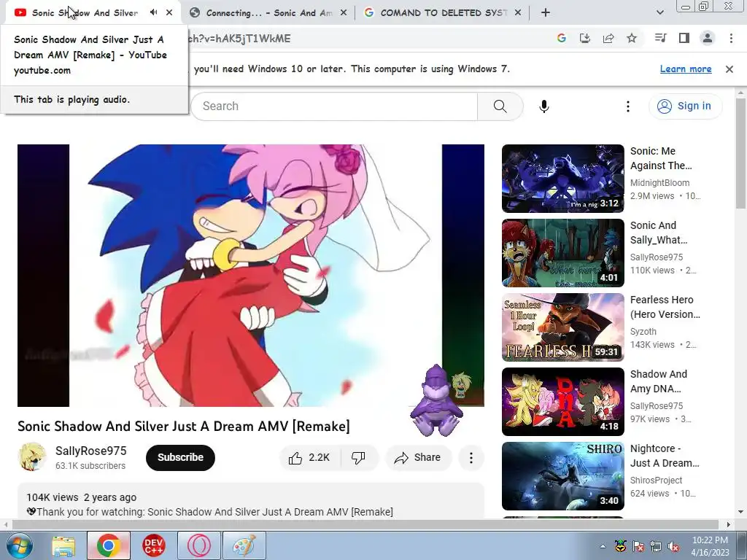The width and height of the screenshot is (747, 560).
Task: Click the scroll right arrow of horizontal scrollbar
Action: pyautogui.click(x=729, y=524)
